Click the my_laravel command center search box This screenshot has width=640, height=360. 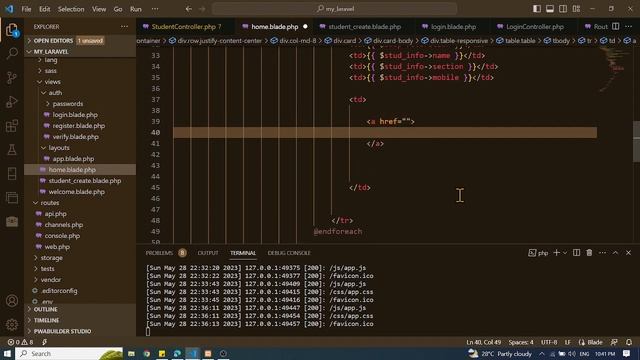click(x=334, y=9)
